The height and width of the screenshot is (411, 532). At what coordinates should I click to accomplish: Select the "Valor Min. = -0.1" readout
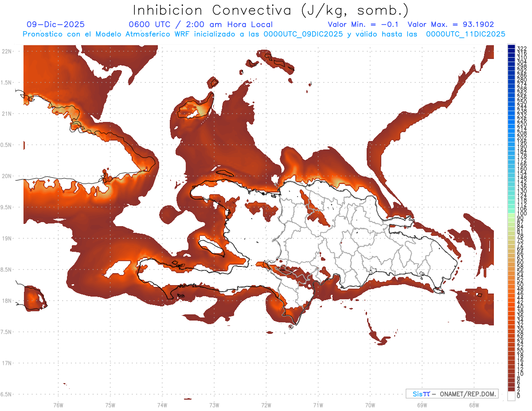364,24
